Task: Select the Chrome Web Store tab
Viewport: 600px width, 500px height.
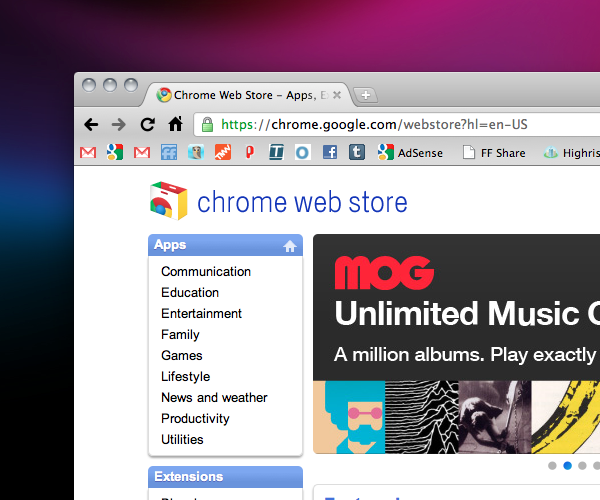Action: click(x=247, y=94)
